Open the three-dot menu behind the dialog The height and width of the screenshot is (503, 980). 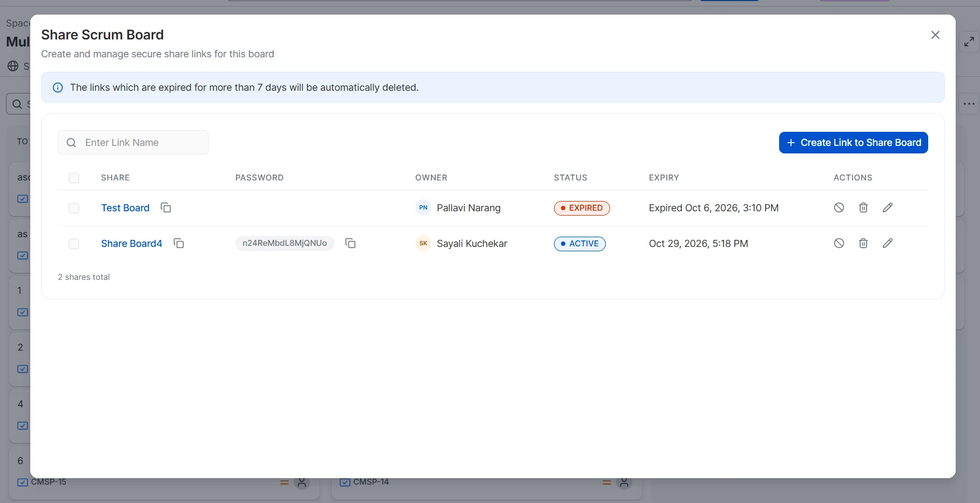969,104
